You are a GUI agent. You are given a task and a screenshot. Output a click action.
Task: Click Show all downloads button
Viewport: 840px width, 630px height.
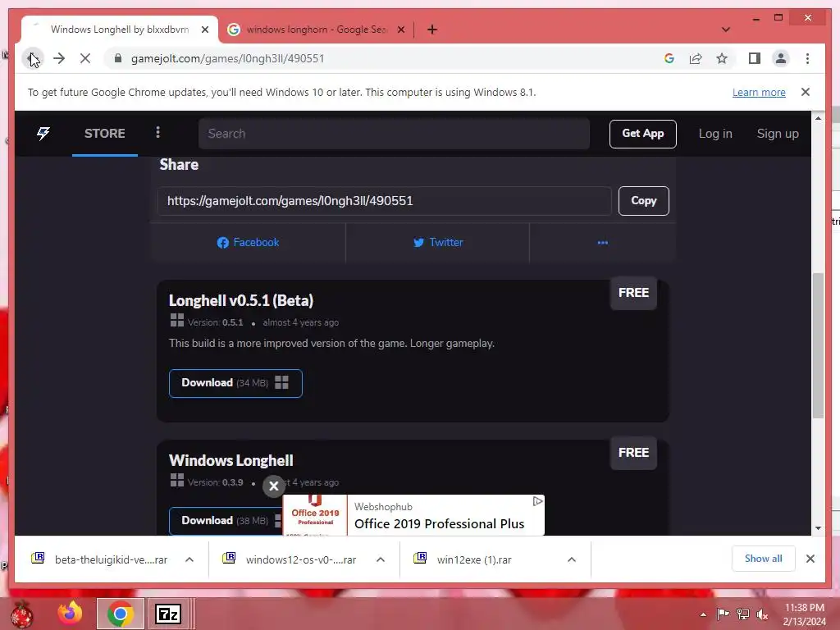pyautogui.click(x=764, y=559)
